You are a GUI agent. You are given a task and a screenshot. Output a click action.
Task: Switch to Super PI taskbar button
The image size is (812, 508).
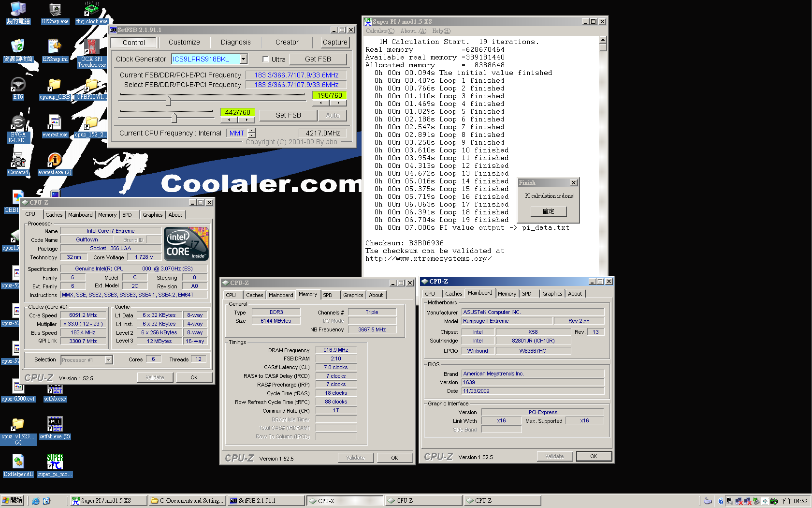click(x=108, y=501)
